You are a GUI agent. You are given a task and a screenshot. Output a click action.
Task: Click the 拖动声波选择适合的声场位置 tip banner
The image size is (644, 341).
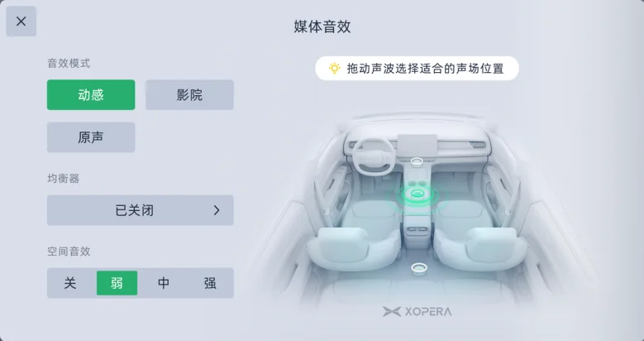(x=417, y=68)
